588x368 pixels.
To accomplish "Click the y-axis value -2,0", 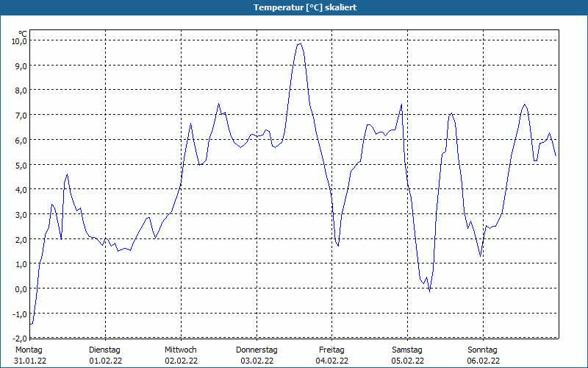I will [x=20, y=339].
